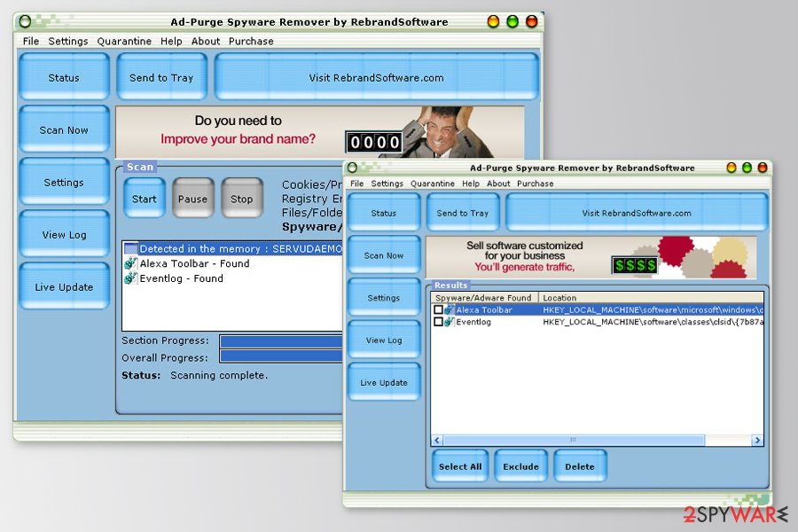Image resolution: width=798 pixels, height=532 pixels.
Task: Click Select All button in Results
Action: (460, 466)
